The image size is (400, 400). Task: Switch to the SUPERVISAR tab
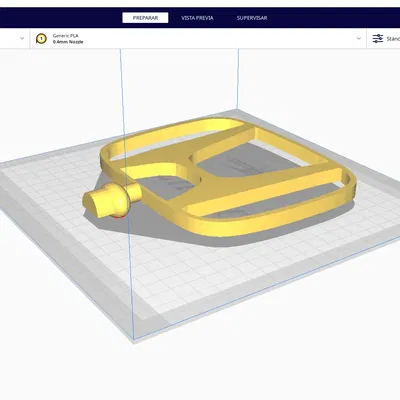252,18
